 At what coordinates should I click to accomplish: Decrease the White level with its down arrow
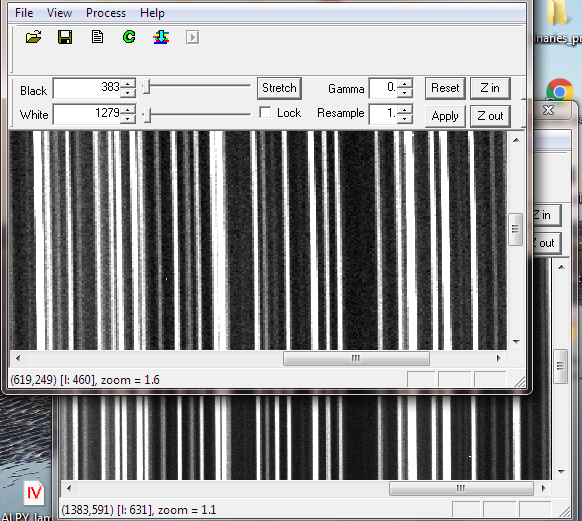128,119
